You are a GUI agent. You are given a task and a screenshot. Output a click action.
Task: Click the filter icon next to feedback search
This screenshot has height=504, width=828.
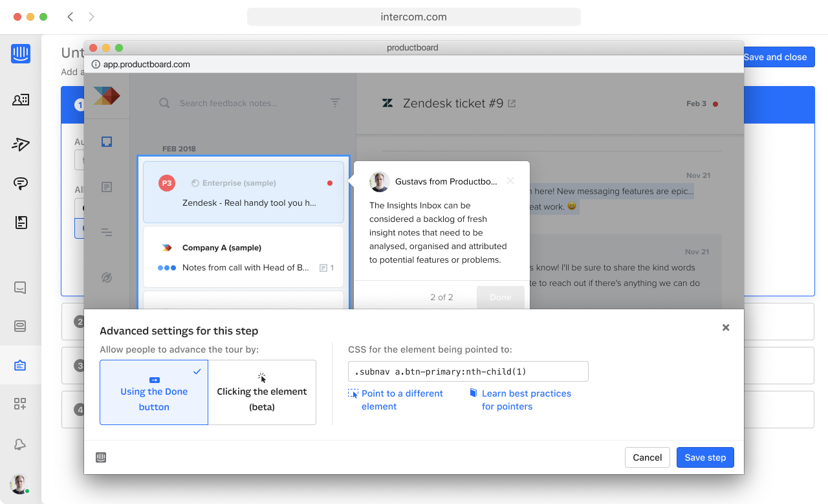click(335, 103)
